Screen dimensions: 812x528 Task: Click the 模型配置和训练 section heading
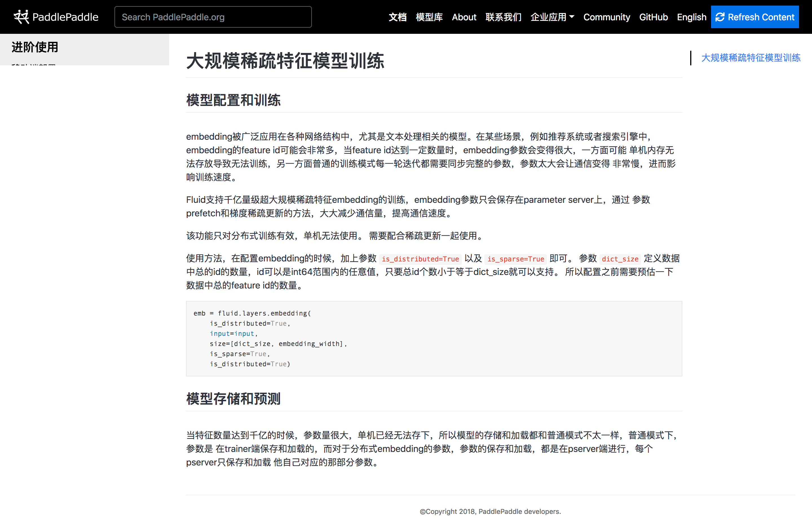(233, 100)
